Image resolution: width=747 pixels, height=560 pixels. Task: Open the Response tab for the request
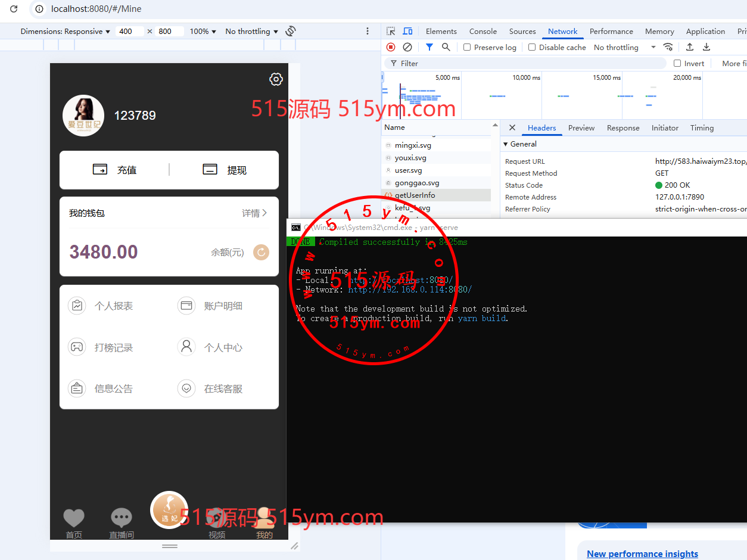pos(623,128)
